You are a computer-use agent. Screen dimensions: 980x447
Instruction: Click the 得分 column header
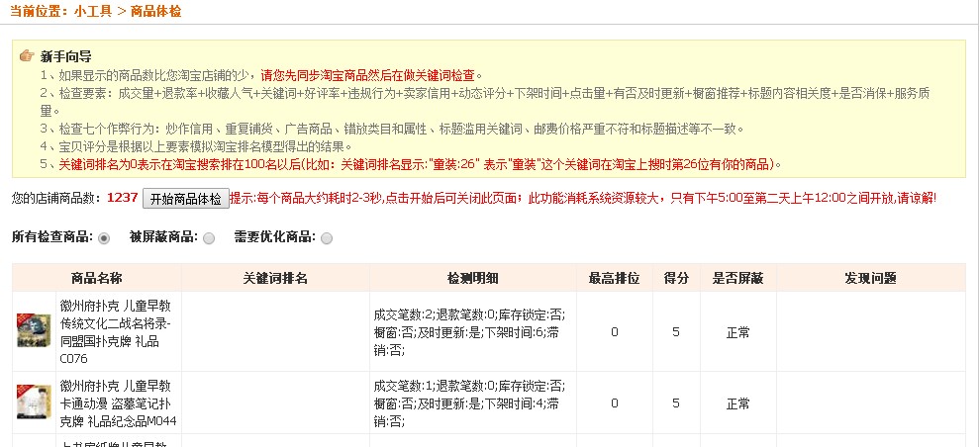tap(676, 278)
